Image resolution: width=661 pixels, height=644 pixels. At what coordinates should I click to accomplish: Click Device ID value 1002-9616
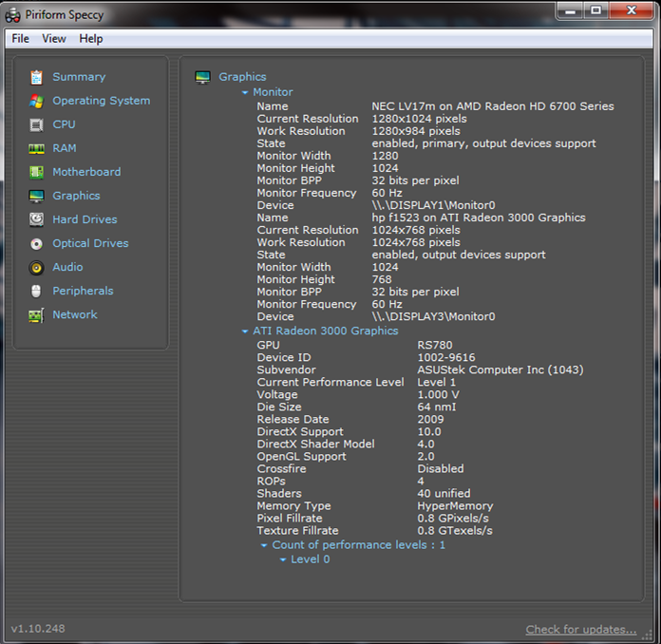[446, 358]
